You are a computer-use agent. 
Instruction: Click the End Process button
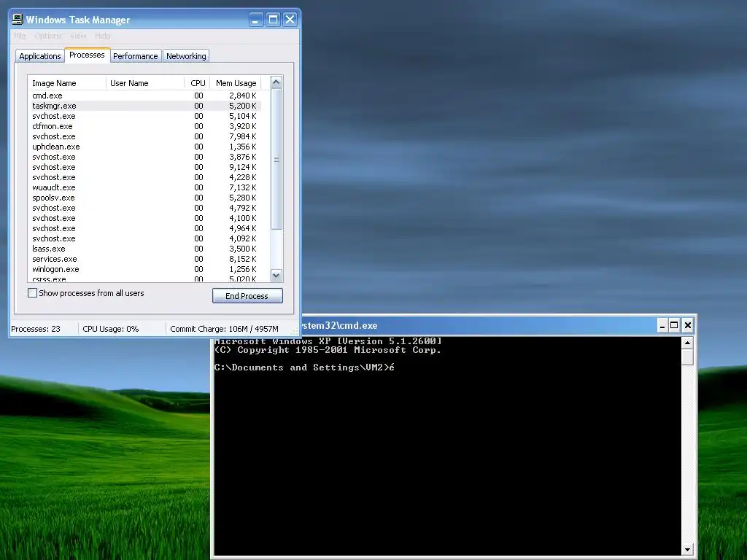pos(247,296)
